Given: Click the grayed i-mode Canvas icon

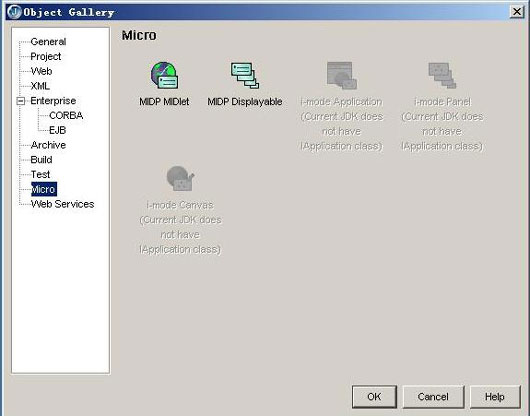Looking at the screenshot, I should 180,178.
